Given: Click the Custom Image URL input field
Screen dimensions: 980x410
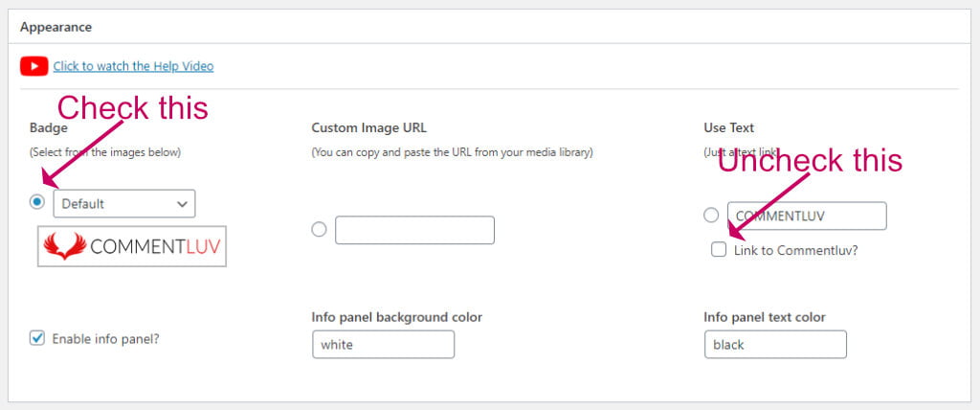Looking at the screenshot, I should [415, 230].
